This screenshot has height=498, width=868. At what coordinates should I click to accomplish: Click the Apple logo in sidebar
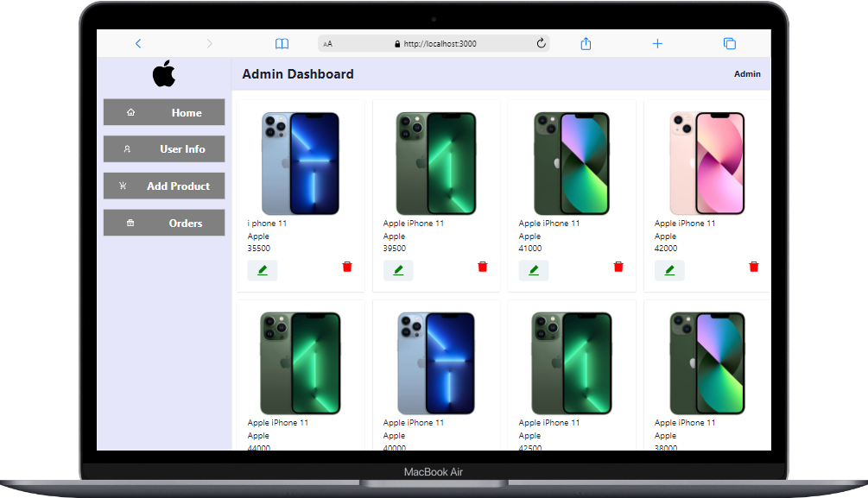point(164,73)
